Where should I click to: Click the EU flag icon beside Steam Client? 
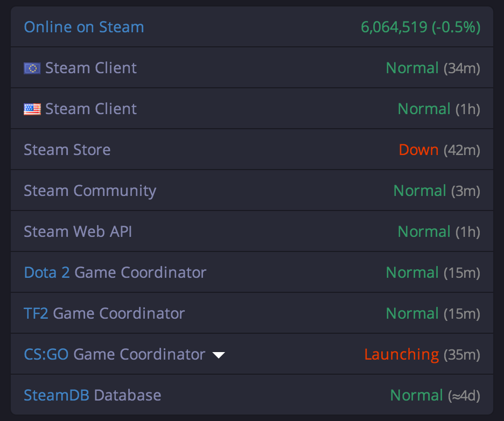pyautogui.click(x=32, y=68)
